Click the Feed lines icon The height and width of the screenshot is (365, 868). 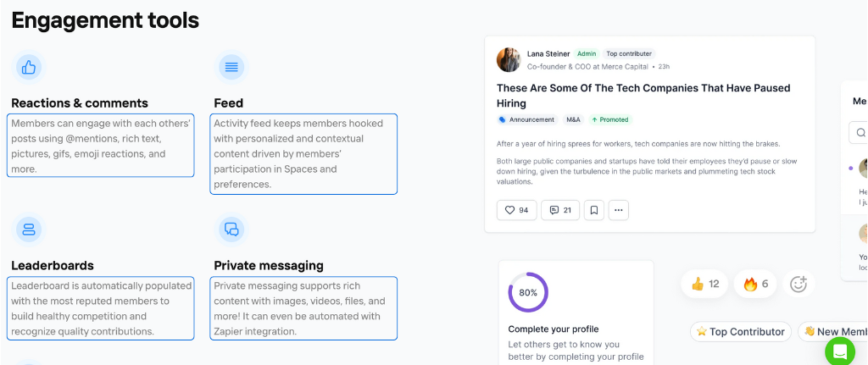(231, 68)
